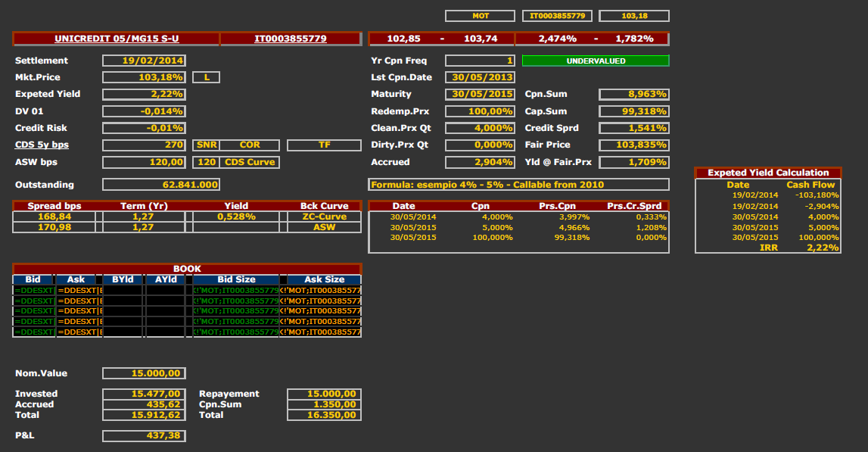
Task: Click the top IT0003855779 ISIN cell
Action: [557, 16]
